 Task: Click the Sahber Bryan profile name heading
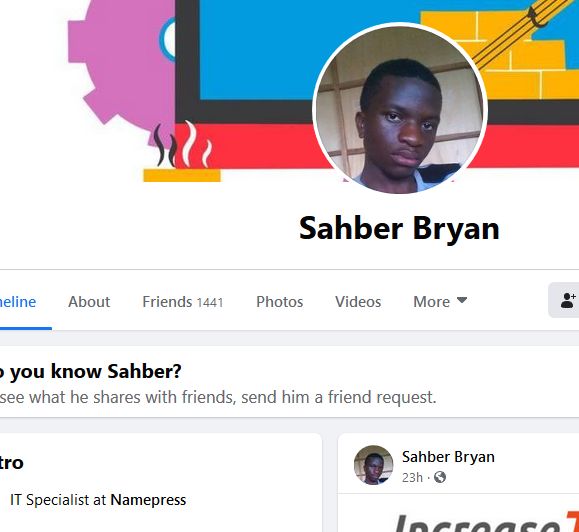click(x=399, y=228)
